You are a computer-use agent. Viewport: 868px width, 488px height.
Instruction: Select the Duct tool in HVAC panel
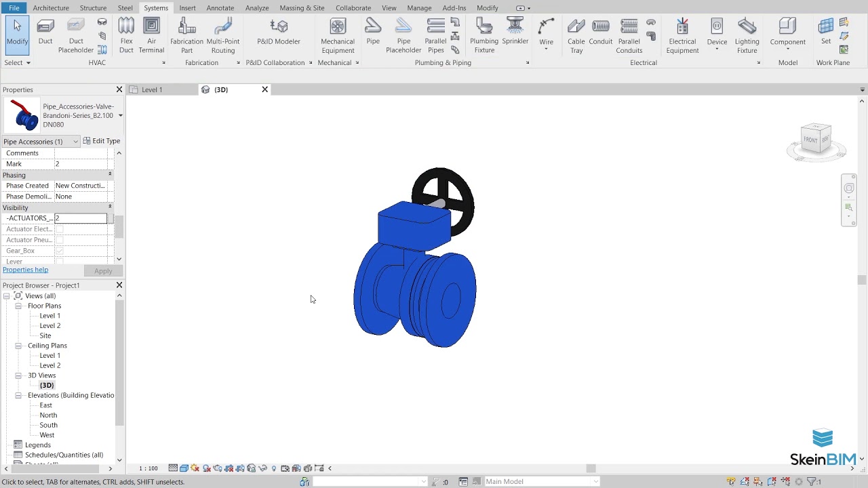point(45,33)
